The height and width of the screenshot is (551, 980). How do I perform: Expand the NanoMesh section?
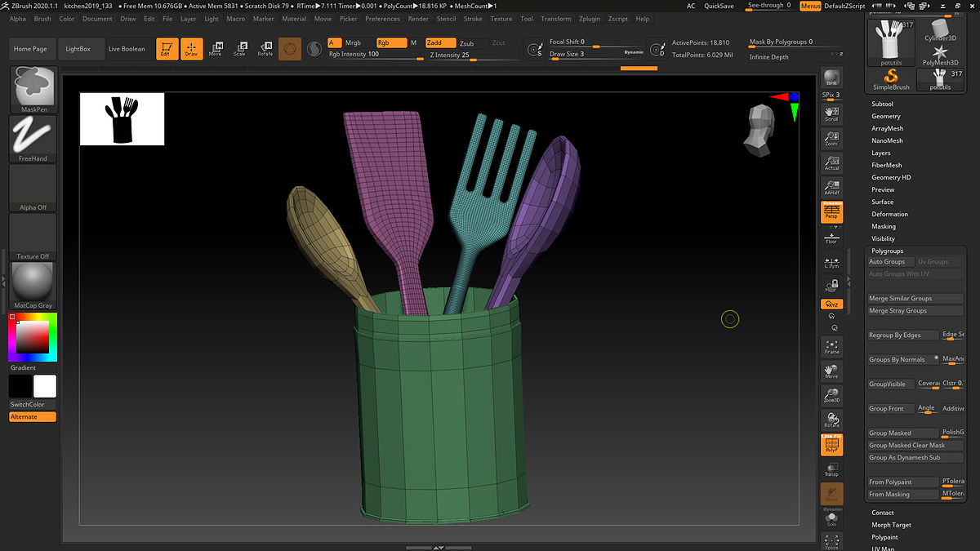887,140
